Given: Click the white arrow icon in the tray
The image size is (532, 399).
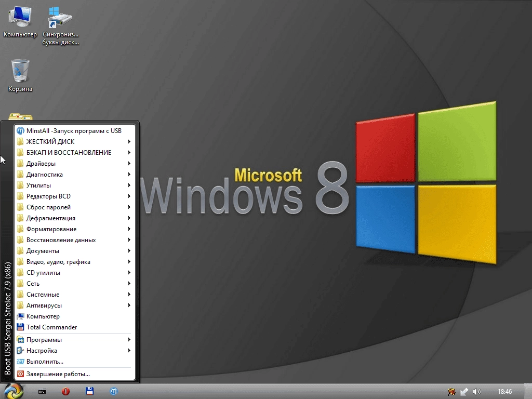Looking at the screenshot, I should pyautogui.click(x=464, y=392).
